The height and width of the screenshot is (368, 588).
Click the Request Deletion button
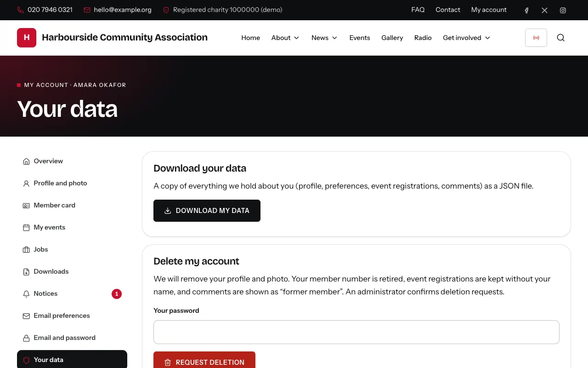click(204, 360)
